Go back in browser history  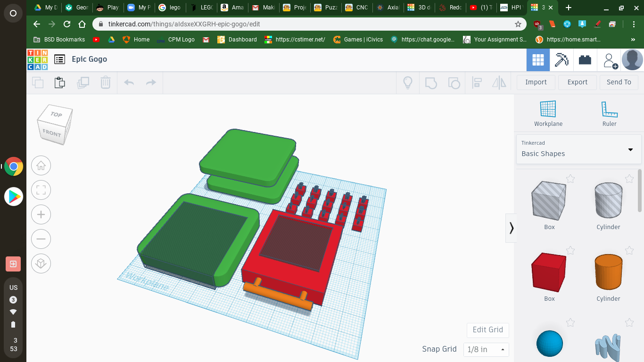click(x=37, y=24)
